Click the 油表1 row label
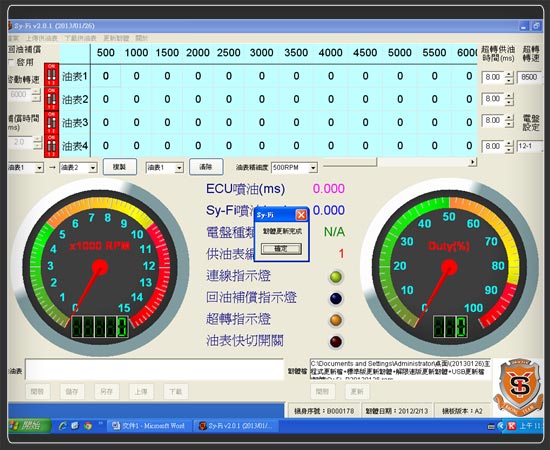 (75, 76)
